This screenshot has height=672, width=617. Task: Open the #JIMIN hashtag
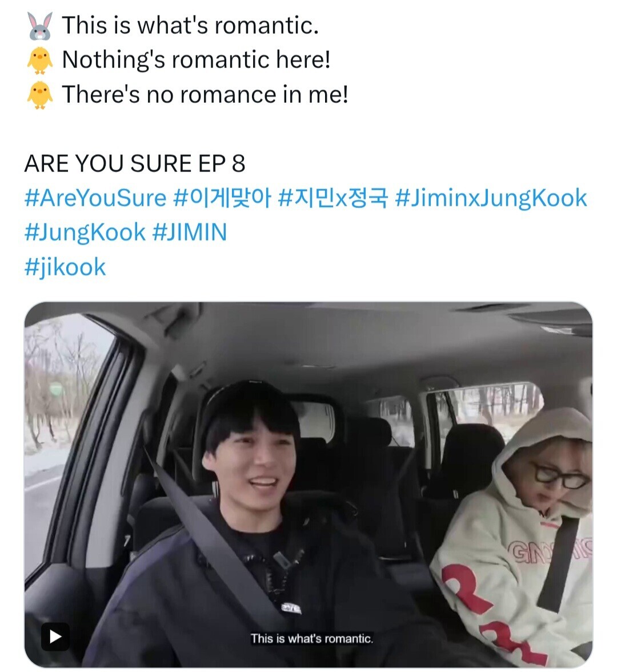pyautogui.click(x=190, y=233)
